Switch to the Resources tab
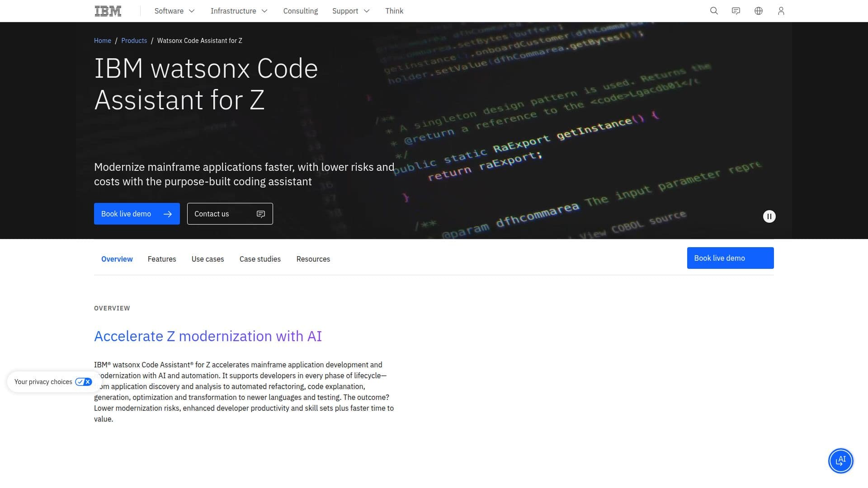Viewport: 868px width, 488px height. pos(313,259)
